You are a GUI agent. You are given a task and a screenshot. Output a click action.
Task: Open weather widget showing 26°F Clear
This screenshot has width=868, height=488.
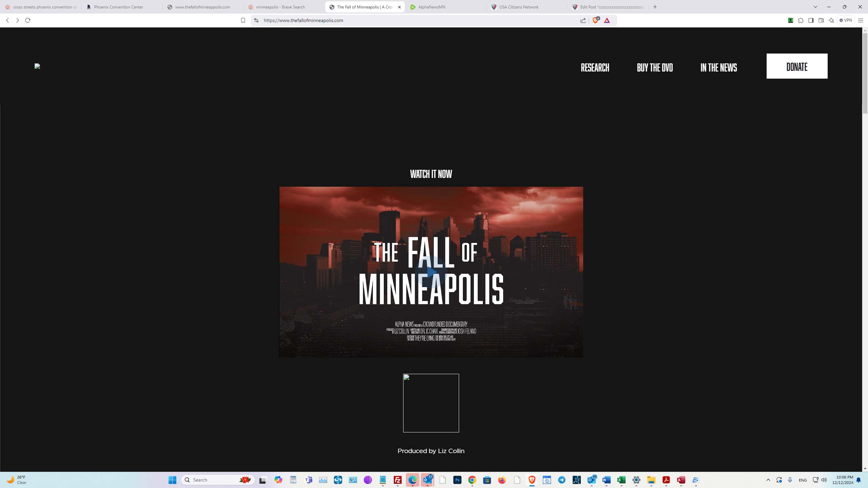tap(17, 480)
